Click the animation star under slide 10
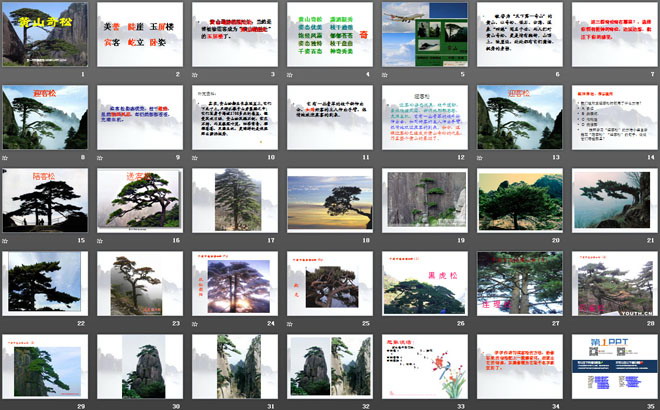Screen dimensions: 660x410 (x=195, y=157)
